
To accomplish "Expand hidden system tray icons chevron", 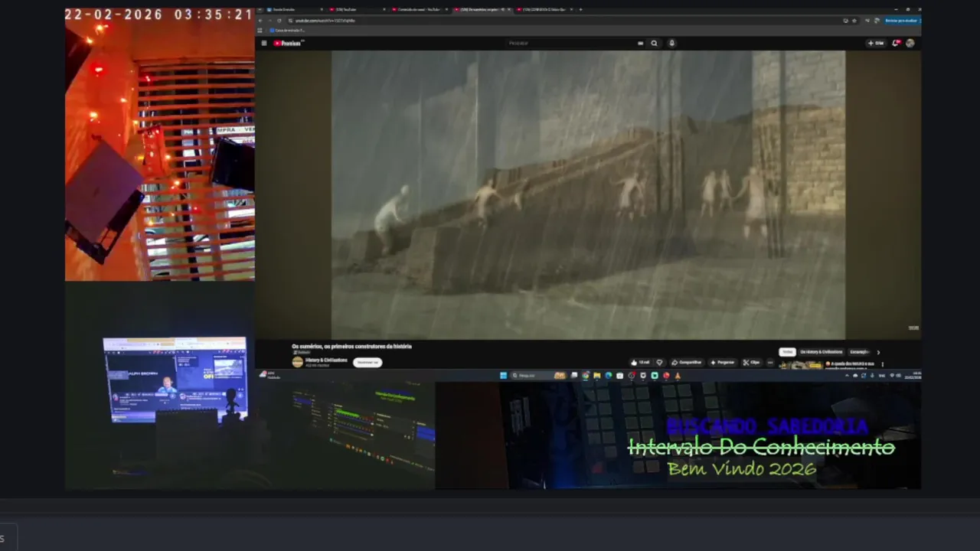I will click(x=847, y=375).
